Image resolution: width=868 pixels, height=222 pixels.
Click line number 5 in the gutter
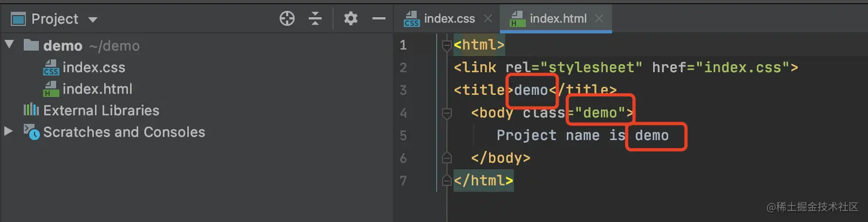tap(403, 135)
